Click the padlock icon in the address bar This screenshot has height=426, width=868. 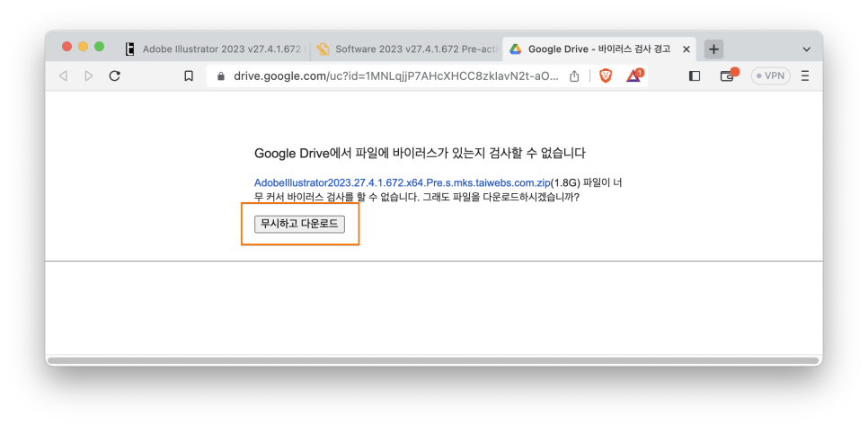click(221, 75)
